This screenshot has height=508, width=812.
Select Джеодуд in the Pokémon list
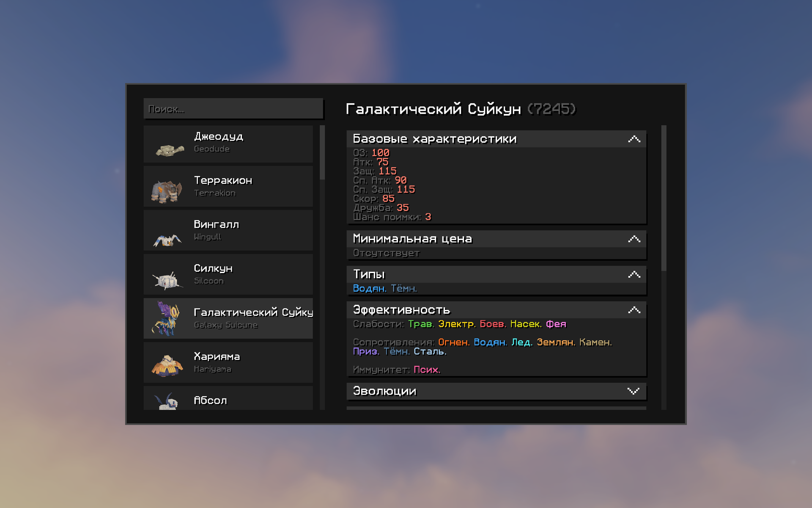click(228, 144)
